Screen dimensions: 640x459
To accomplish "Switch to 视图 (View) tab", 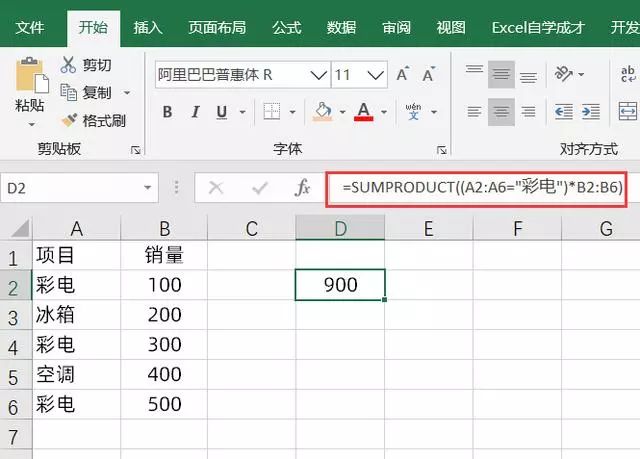I will click(x=451, y=28).
